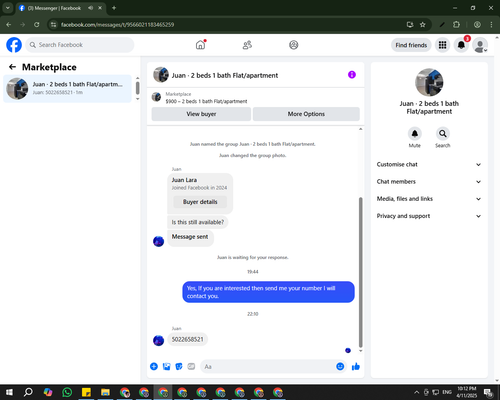Image resolution: width=500 pixels, height=400 pixels.
Task: Reload the page
Action: pyautogui.click(x=37, y=24)
